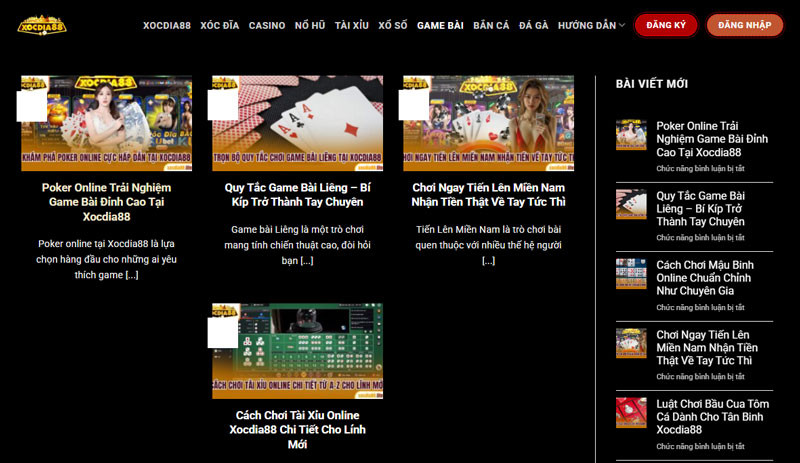Viewport: 800px width, 463px height.
Task: Open the BẮN CÁ menu item
Action: click(491, 26)
